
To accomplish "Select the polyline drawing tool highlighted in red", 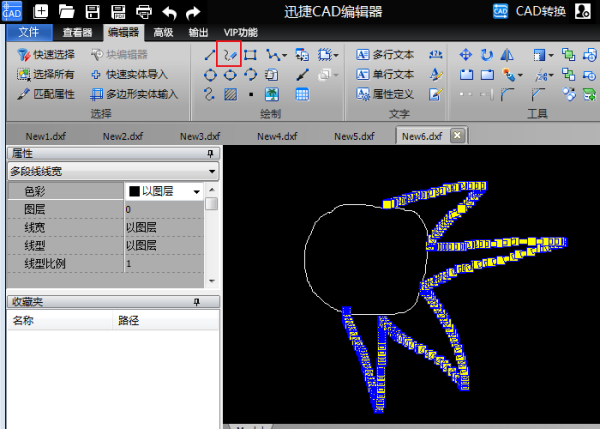I will (231, 54).
